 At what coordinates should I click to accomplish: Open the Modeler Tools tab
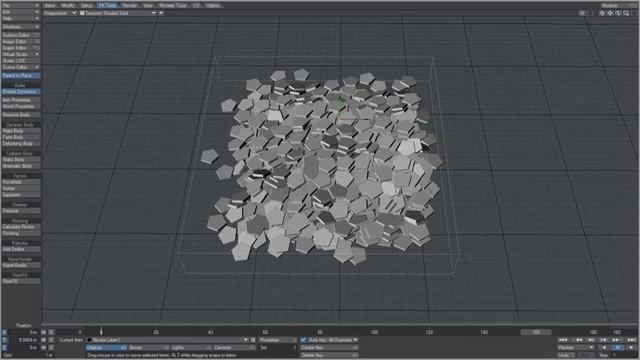tap(173, 6)
